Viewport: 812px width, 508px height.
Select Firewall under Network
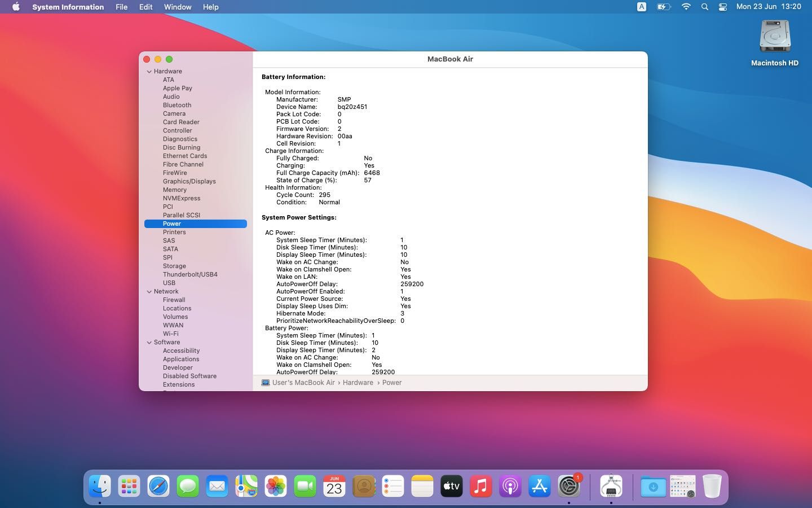tap(174, 300)
